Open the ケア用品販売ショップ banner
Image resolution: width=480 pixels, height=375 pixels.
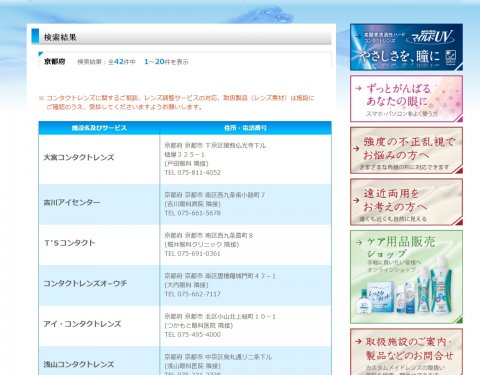click(x=406, y=277)
